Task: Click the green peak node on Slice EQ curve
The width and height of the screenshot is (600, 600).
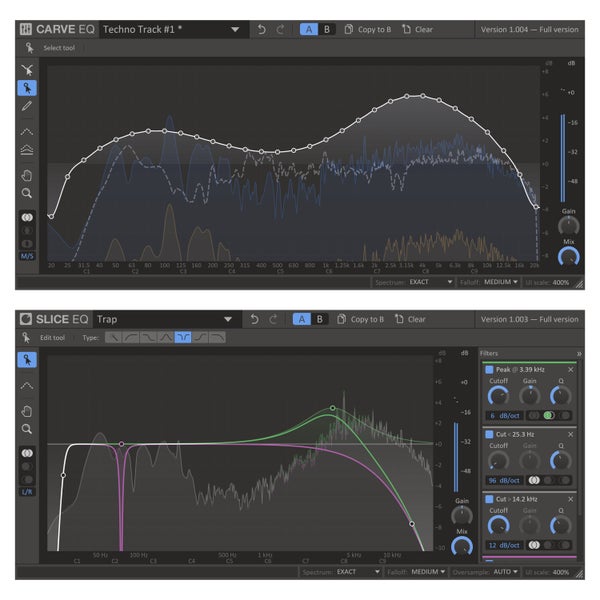Action: 333,408
